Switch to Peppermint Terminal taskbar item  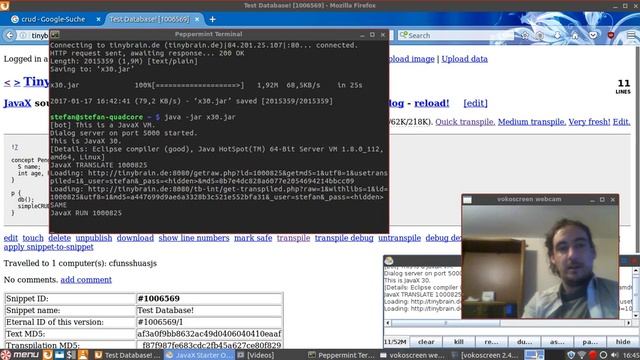pyautogui.click(x=341, y=355)
